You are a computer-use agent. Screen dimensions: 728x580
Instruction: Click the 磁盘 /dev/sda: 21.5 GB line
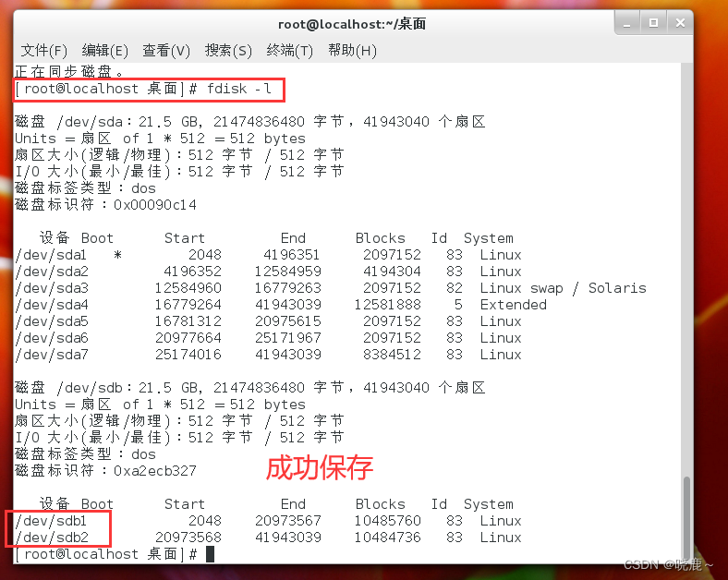coord(249,122)
